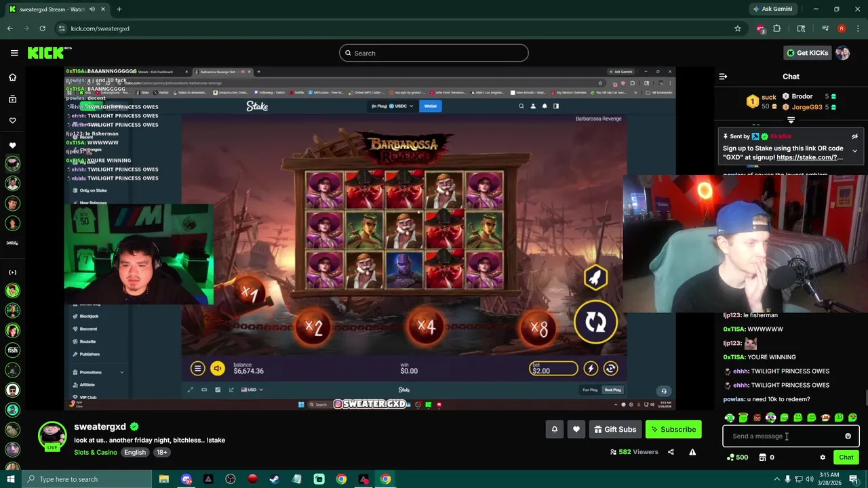Mute the Kick tab audio icon
868x488 pixels.
coord(92,9)
